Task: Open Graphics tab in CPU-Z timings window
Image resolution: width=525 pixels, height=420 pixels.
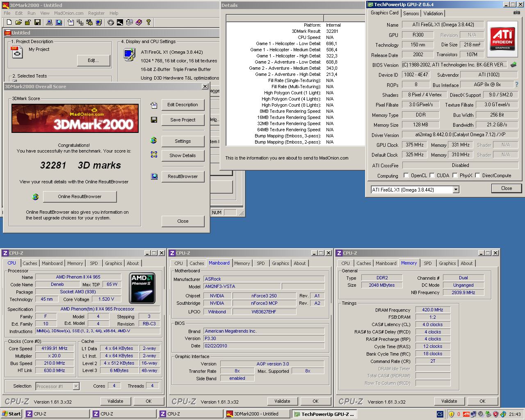Action: click(447, 263)
